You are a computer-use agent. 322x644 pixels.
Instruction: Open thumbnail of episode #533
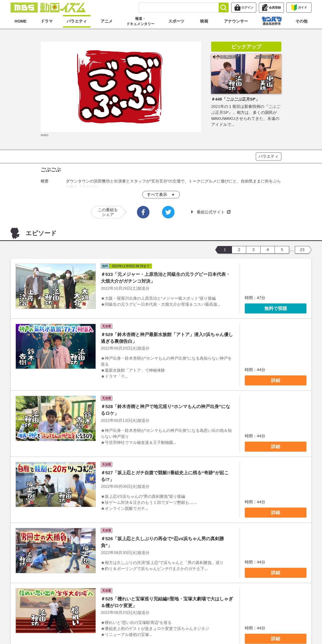56,286
